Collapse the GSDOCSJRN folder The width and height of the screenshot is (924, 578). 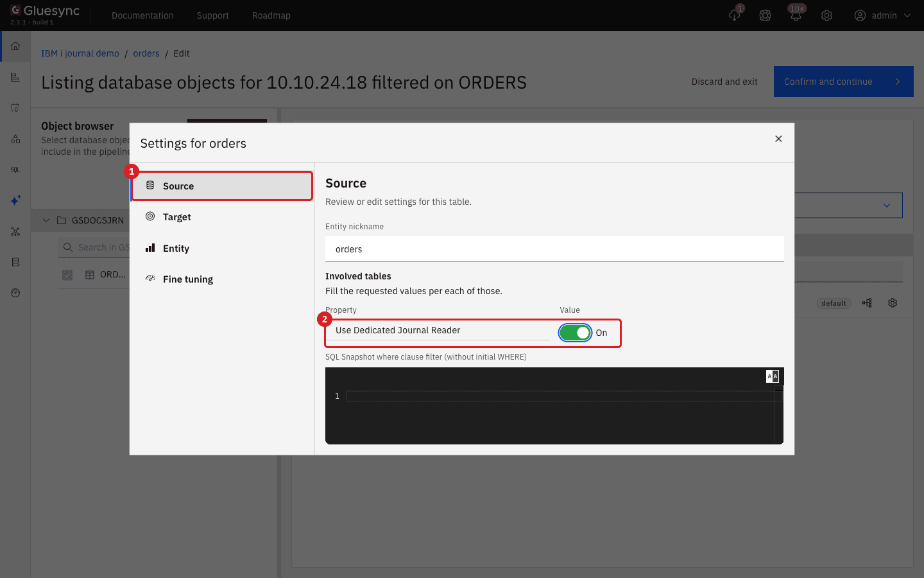pyautogui.click(x=46, y=220)
